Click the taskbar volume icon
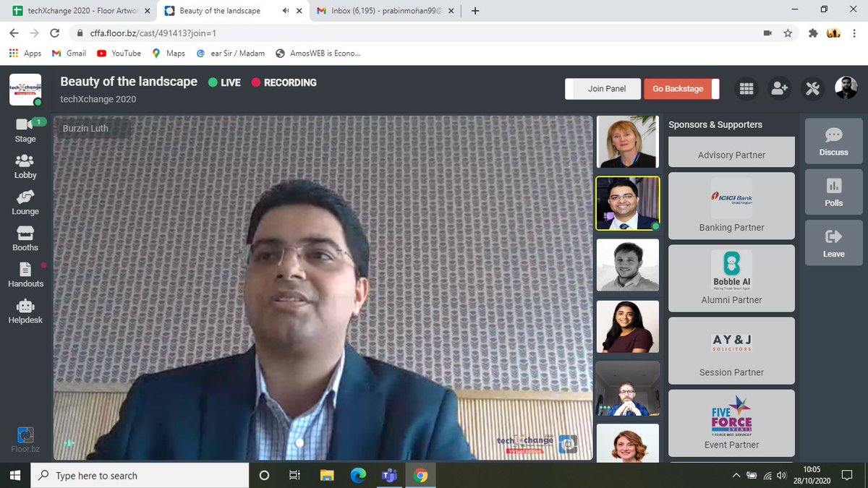The image size is (868, 488). pyautogui.click(x=781, y=475)
